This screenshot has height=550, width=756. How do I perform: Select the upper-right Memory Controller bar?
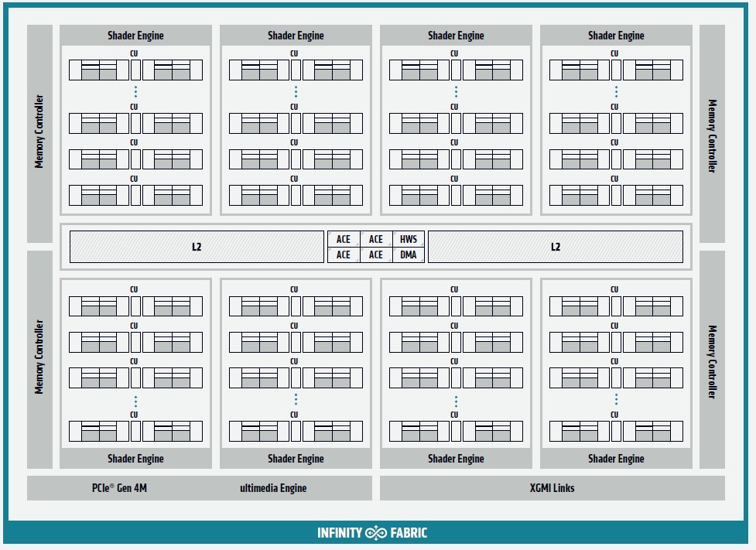tap(712, 134)
